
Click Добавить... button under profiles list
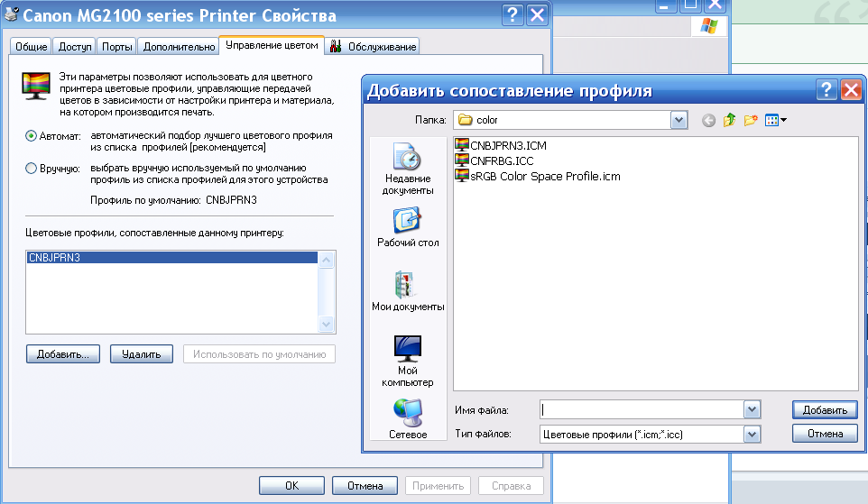[x=63, y=354]
